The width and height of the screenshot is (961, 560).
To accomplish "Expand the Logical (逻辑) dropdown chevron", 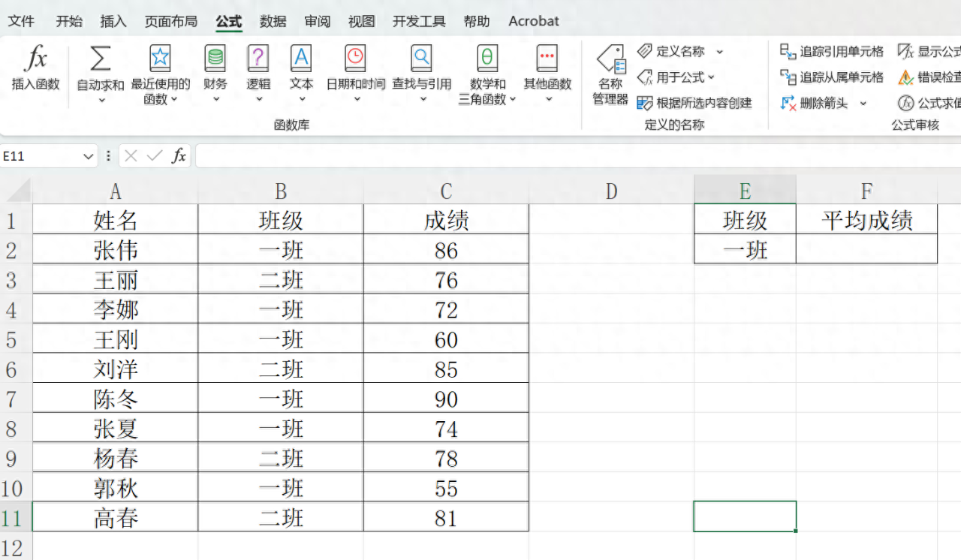I will click(258, 99).
